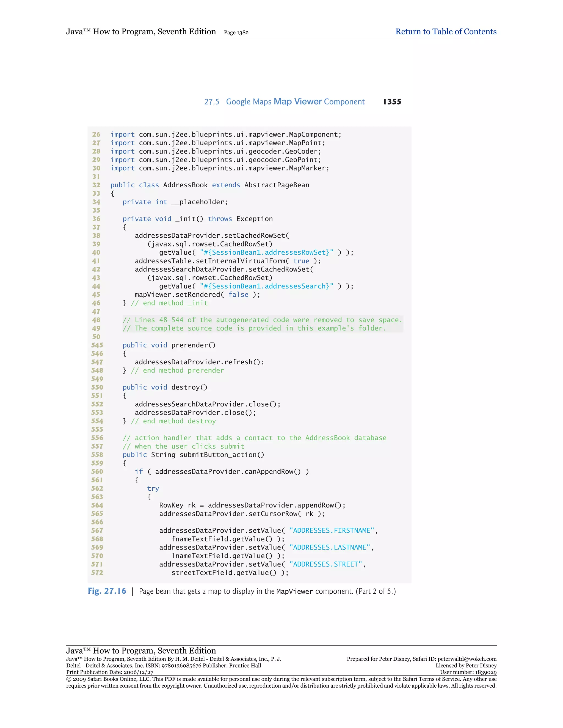Click the "ADDRESSES.FIRSTNAME" string literal
This screenshot has width=563, height=728.
tap(332, 530)
